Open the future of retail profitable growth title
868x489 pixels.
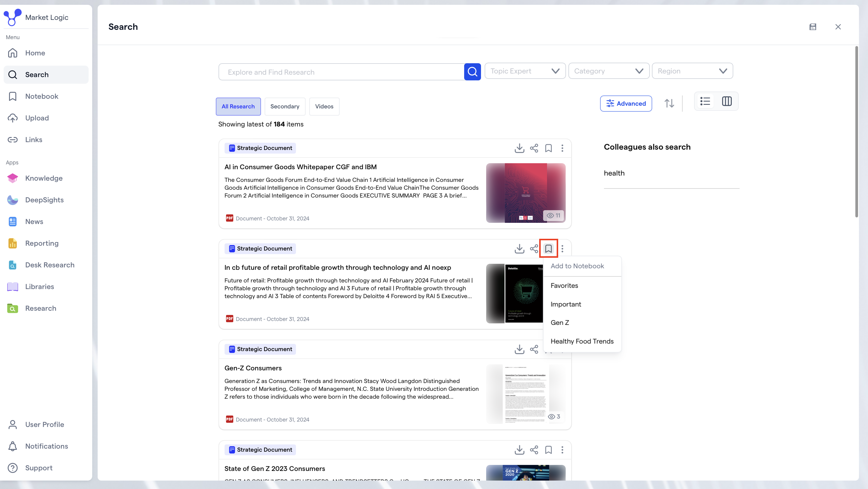click(338, 268)
